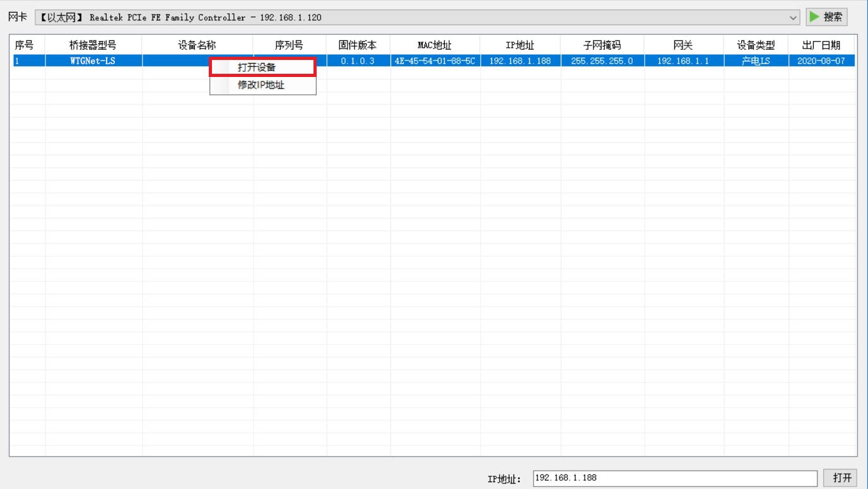This screenshot has height=489, width=868.
Task: Select IP cell 192.168.1.188 in table
Action: [520, 61]
